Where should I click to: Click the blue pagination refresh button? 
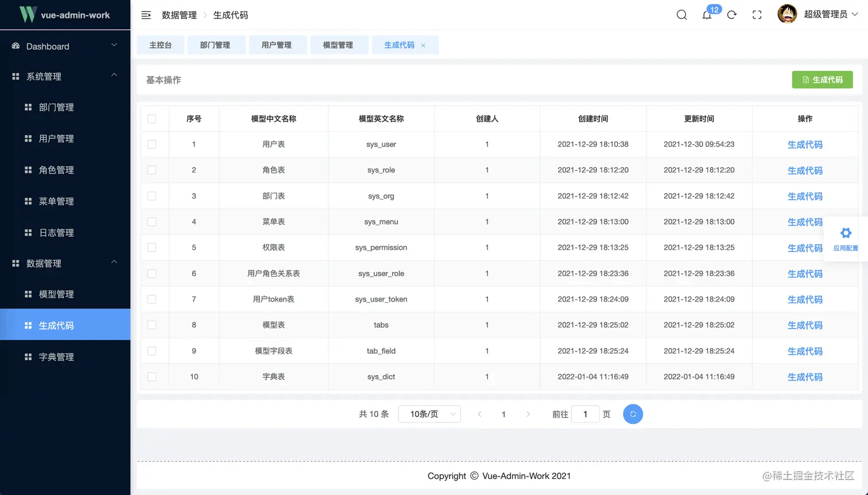point(633,413)
